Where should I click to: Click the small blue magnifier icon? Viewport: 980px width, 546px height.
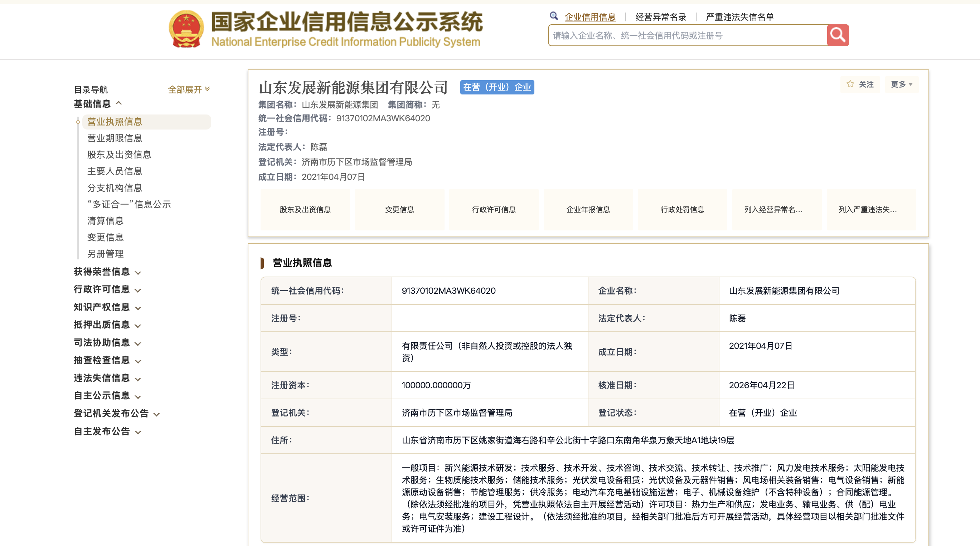554,16
